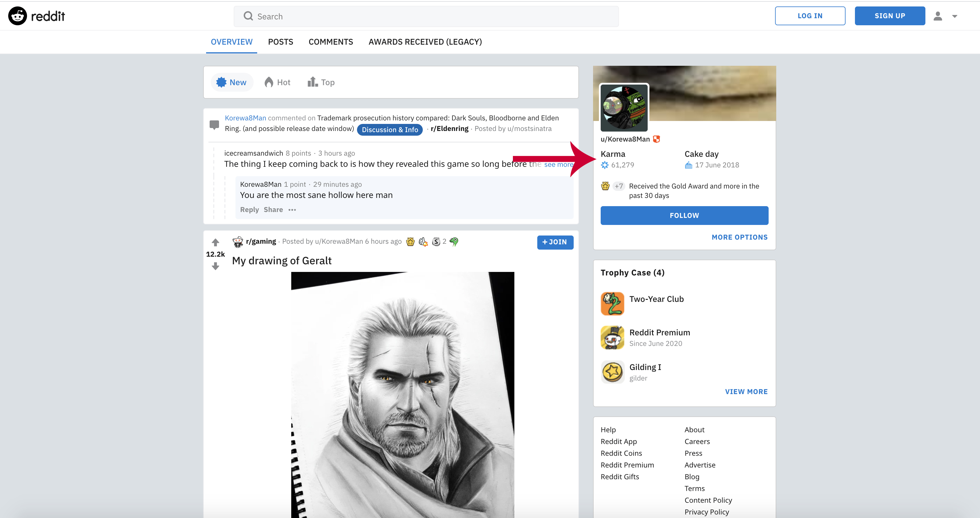Open the Content Policy footer link
This screenshot has width=980, height=518.
point(708,500)
